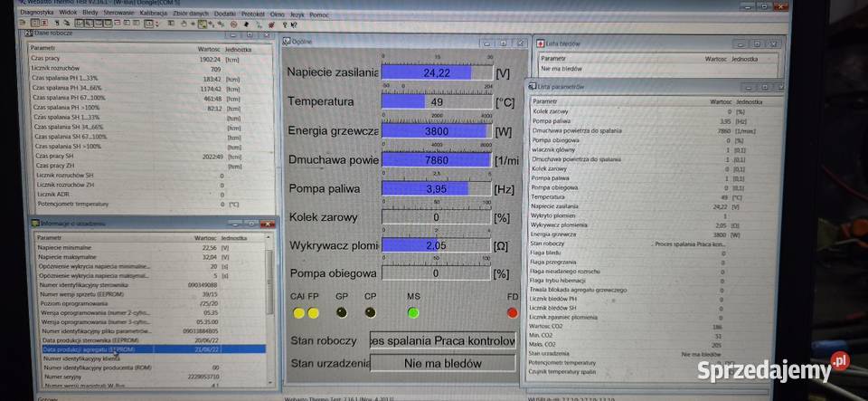Screen dimensions: 868x401
Task: Select 'Wykryto plomien' row in Lista parametrów
Action: tap(656, 215)
